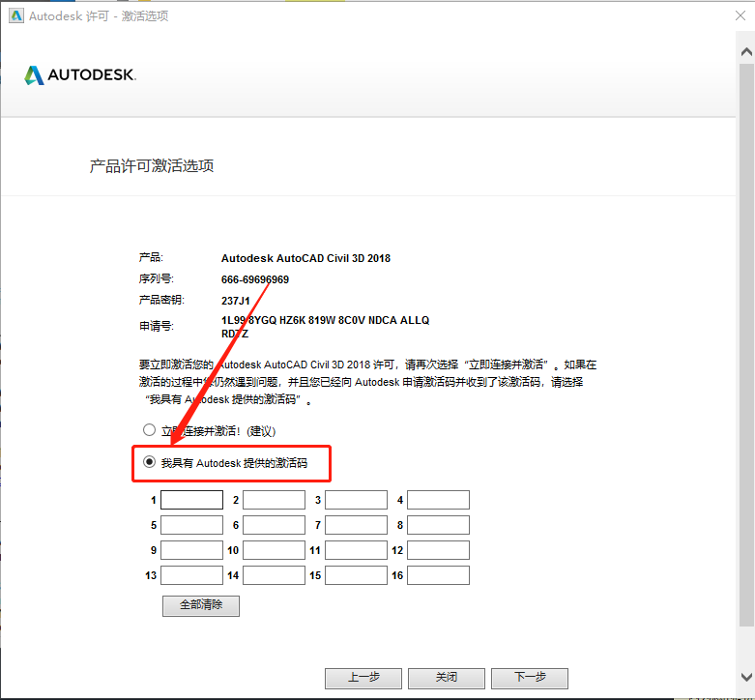755x700 pixels.
Task: Click the Autodesk logo in the header
Action: click(80, 75)
